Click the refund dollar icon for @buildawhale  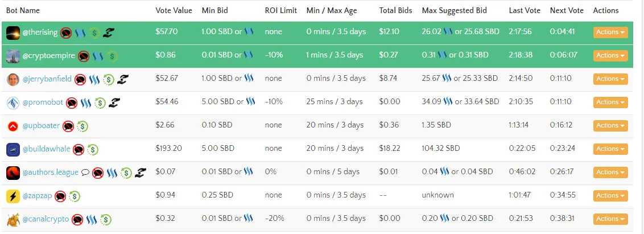93,150
